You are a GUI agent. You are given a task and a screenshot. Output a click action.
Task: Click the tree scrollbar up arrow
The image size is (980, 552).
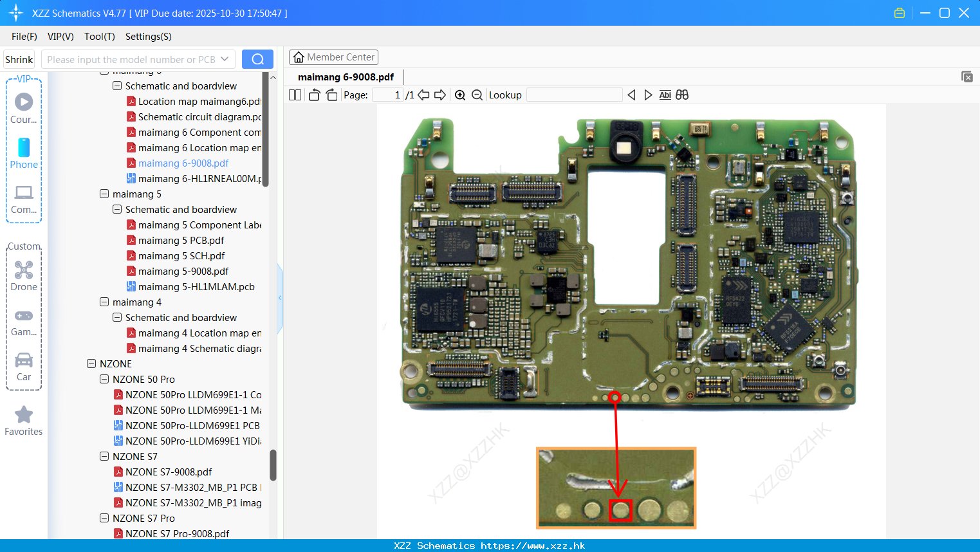coord(273,77)
